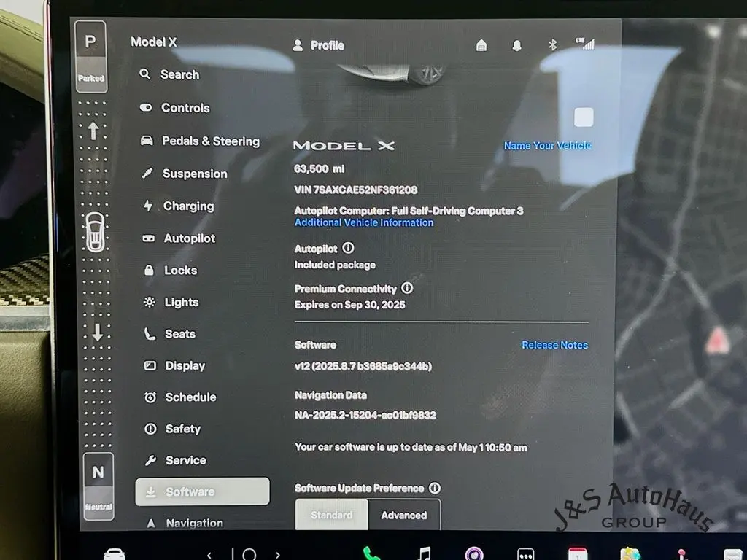The image size is (747, 560).
Task: Open Suspension settings
Action: pyautogui.click(x=185, y=174)
